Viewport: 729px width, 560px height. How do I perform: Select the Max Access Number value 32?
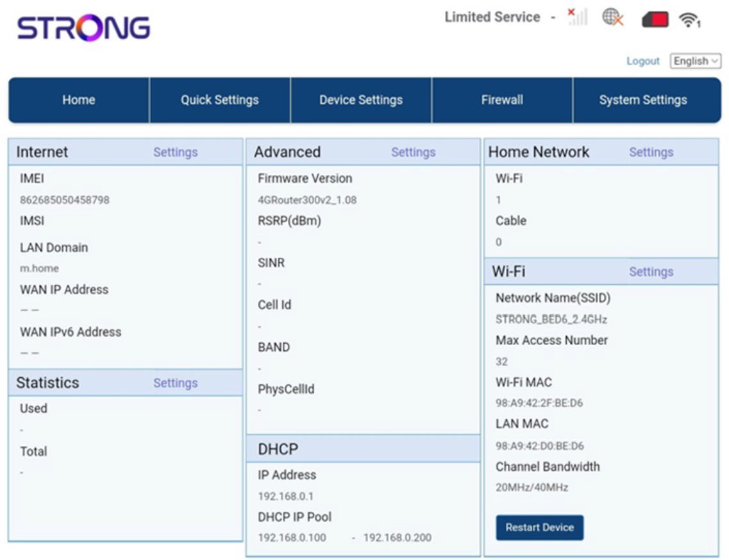click(501, 361)
